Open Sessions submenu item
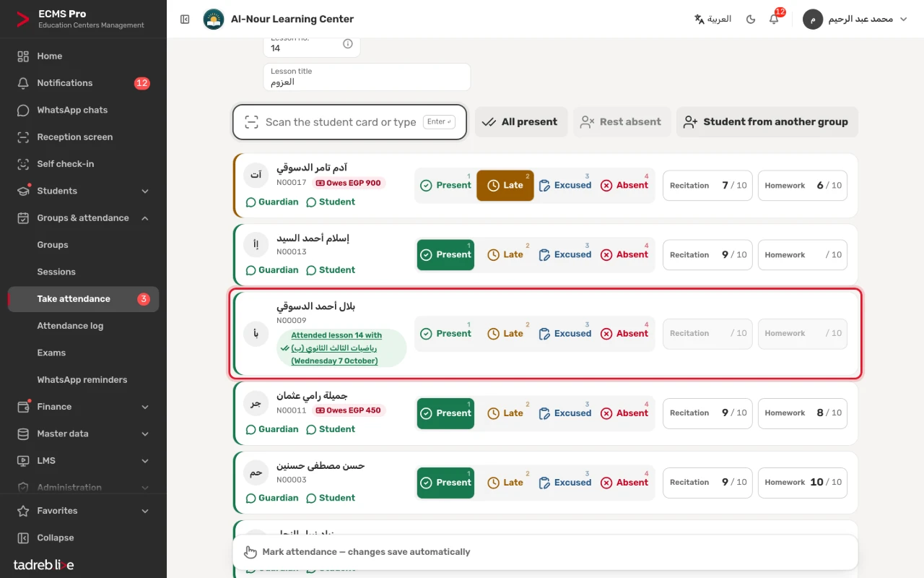Image resolution: width=924 pixels, height=578 pixels. (x=83, y=272)
